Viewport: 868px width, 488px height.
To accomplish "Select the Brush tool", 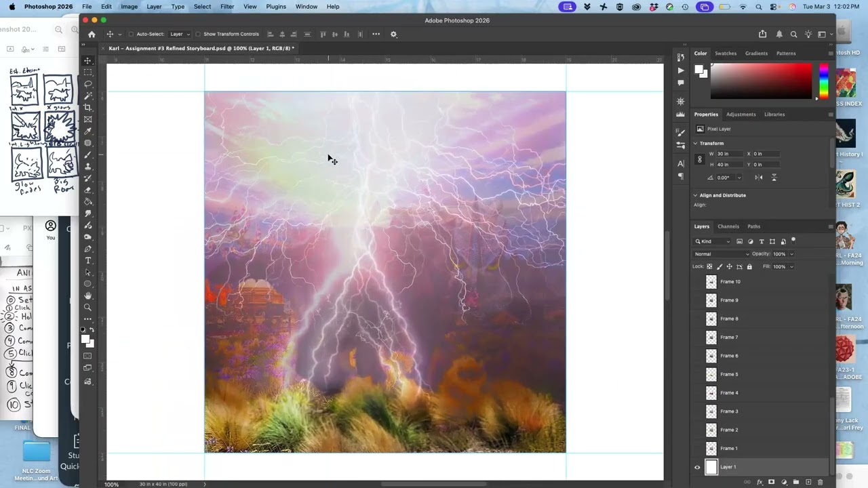I will click(x=88, y=155).
